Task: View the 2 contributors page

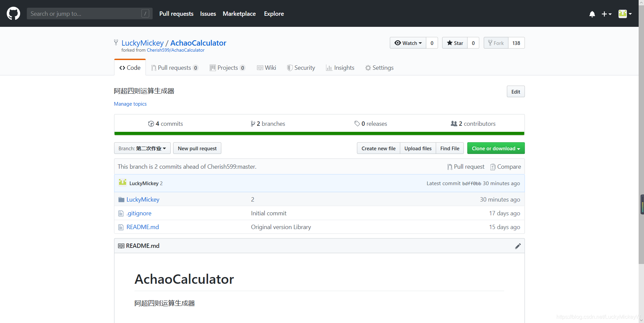Action: coord(473,124)
